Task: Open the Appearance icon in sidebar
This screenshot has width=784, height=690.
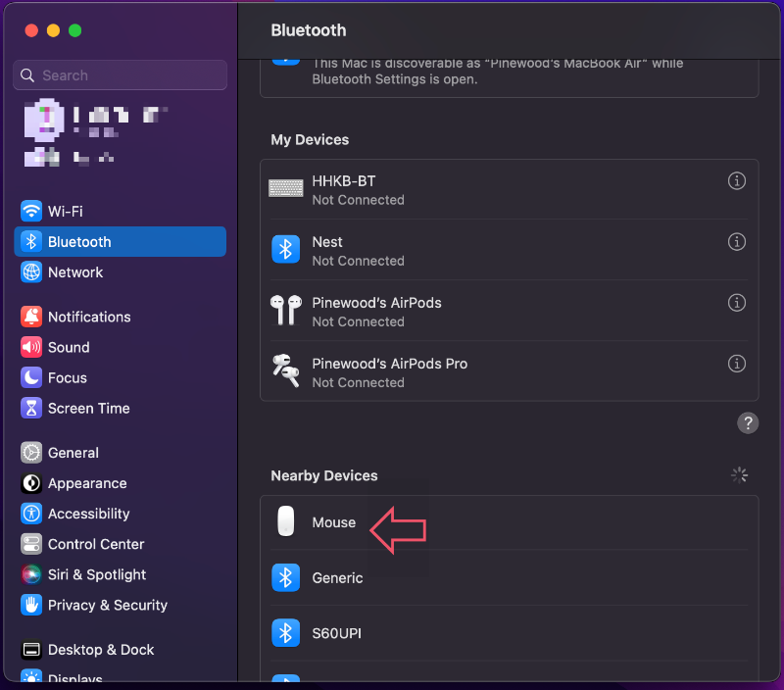Action: tap(31, 483)
